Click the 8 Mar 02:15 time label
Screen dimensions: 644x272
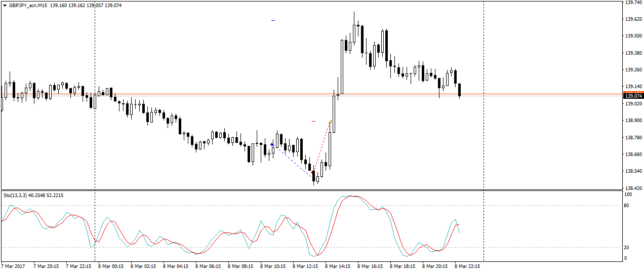143,266
